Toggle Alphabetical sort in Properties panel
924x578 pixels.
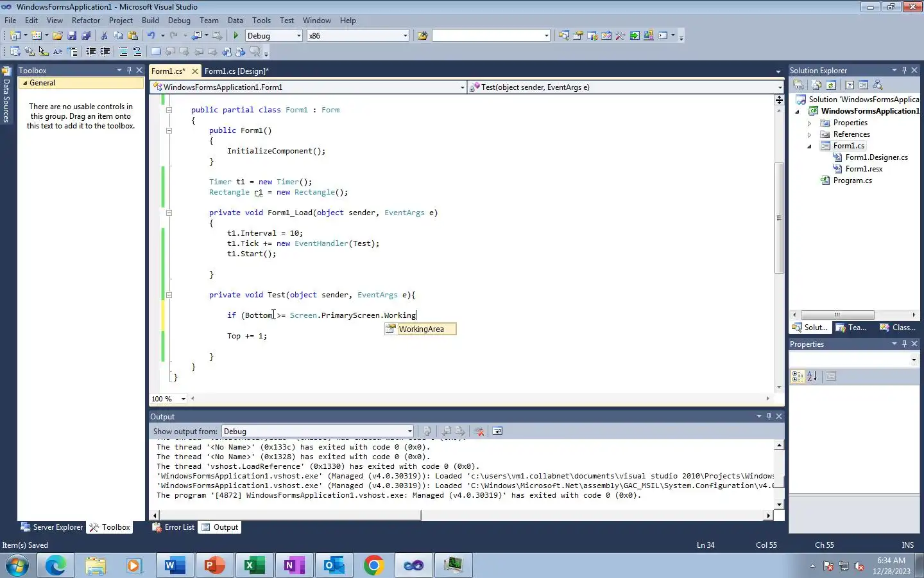[x=812, y=377]
